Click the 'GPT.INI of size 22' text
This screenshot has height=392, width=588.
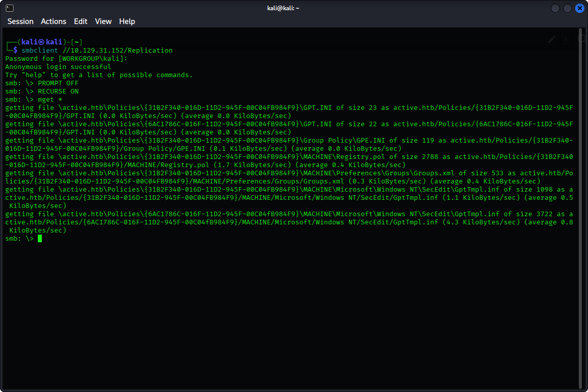coord(340,124)
